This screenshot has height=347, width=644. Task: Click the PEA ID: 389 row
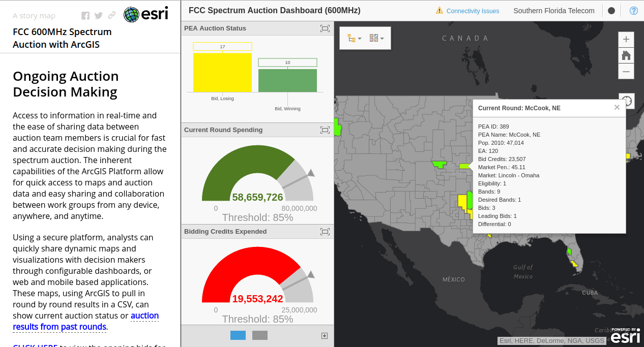[493, 127]
